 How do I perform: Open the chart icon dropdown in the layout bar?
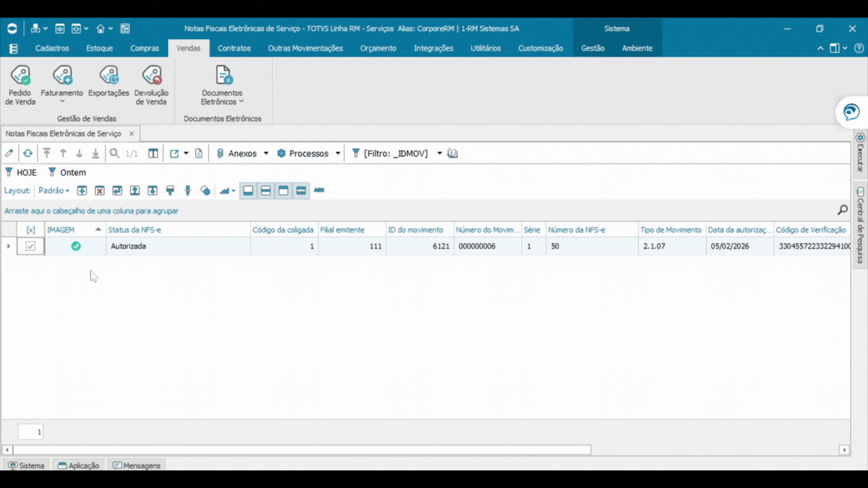point(234,191)
